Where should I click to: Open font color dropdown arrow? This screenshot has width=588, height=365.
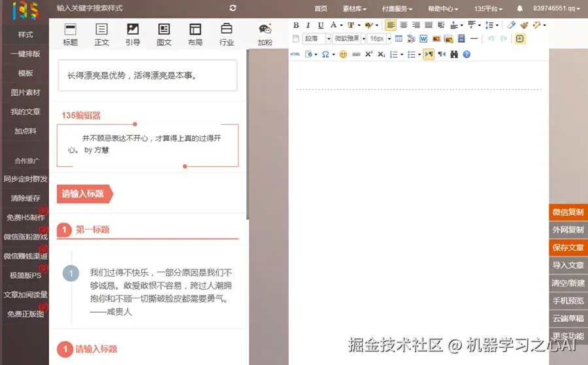(341, 26)
